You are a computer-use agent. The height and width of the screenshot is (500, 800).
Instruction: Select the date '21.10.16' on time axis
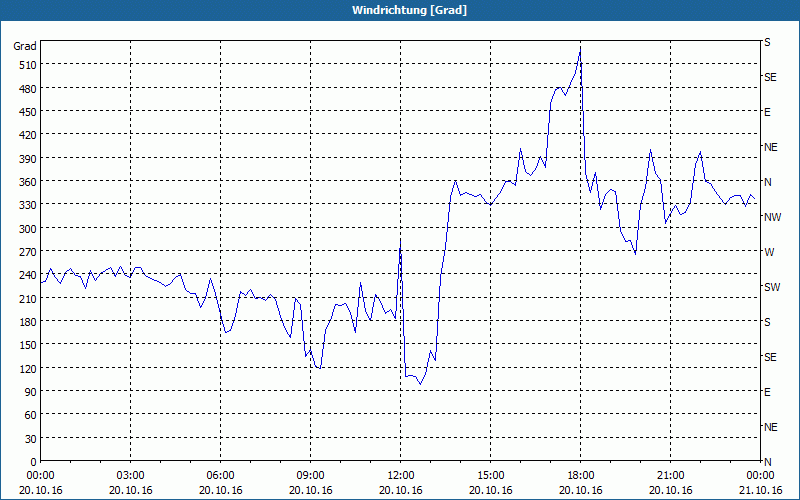tap(760, 490)
